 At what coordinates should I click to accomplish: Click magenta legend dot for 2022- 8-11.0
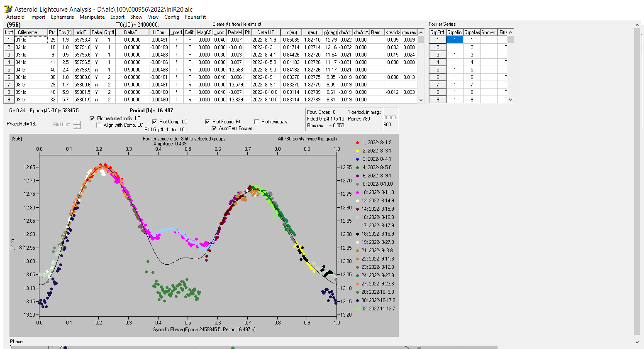(x=357, y=192)
